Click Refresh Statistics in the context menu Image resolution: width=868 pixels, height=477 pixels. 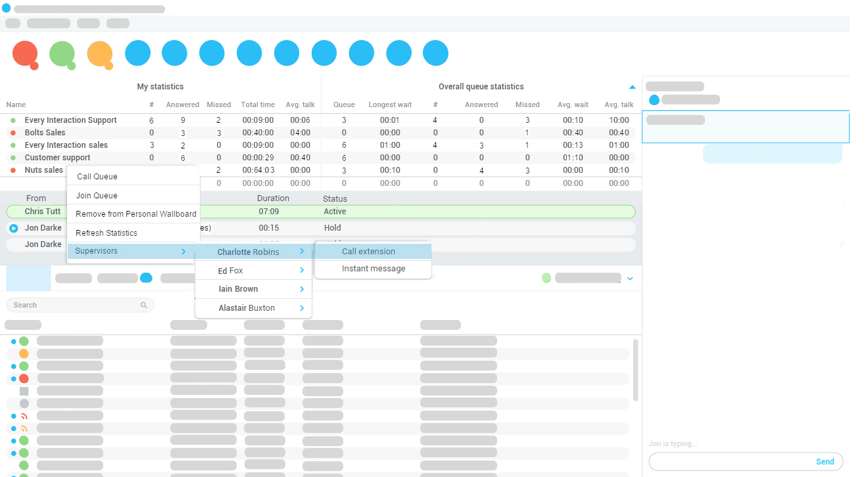click(107, 233)
